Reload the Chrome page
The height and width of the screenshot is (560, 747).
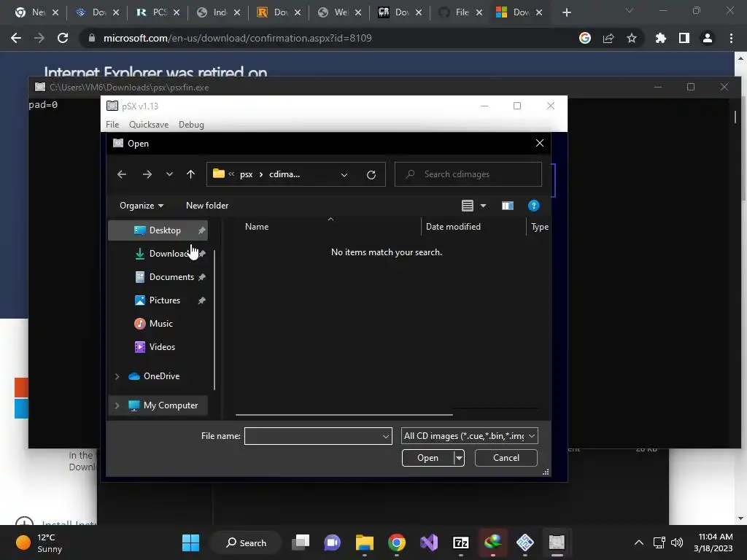click(x=63, y=38)
